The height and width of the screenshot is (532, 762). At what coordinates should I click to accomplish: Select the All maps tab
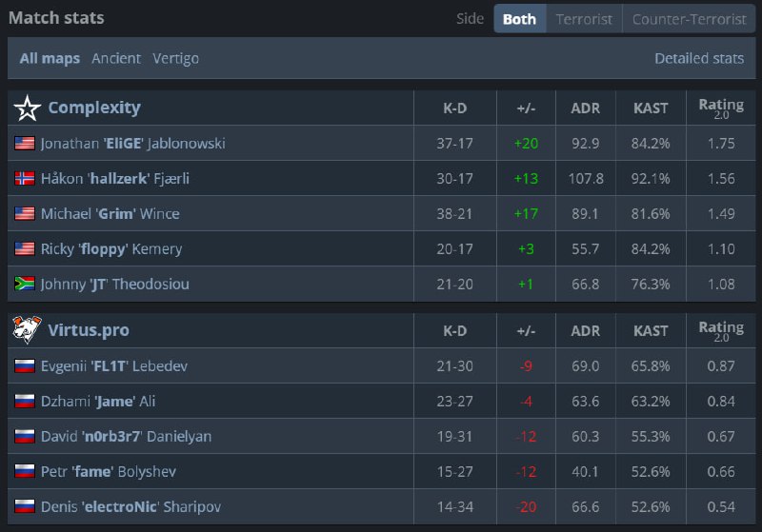[x=50, y=58]
